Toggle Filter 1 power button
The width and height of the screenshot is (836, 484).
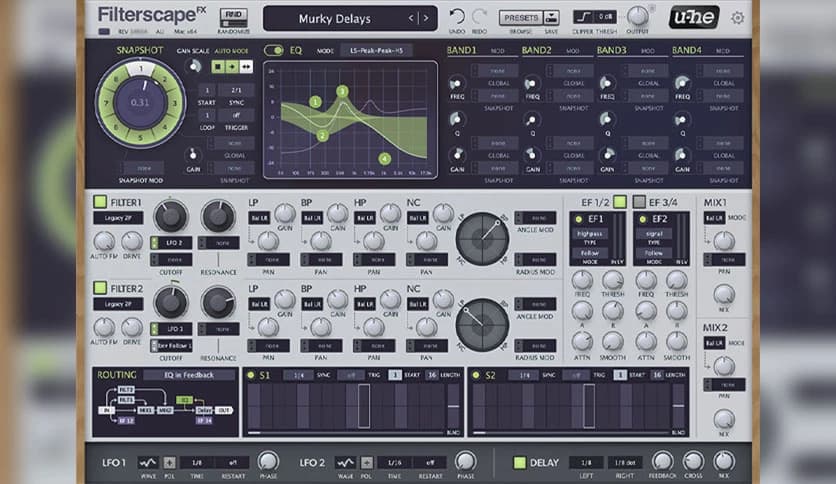tap(100, 201)
